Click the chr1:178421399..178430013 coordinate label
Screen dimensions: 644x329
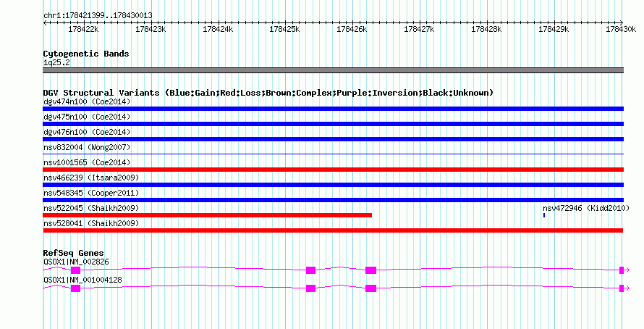pos(98,16)
